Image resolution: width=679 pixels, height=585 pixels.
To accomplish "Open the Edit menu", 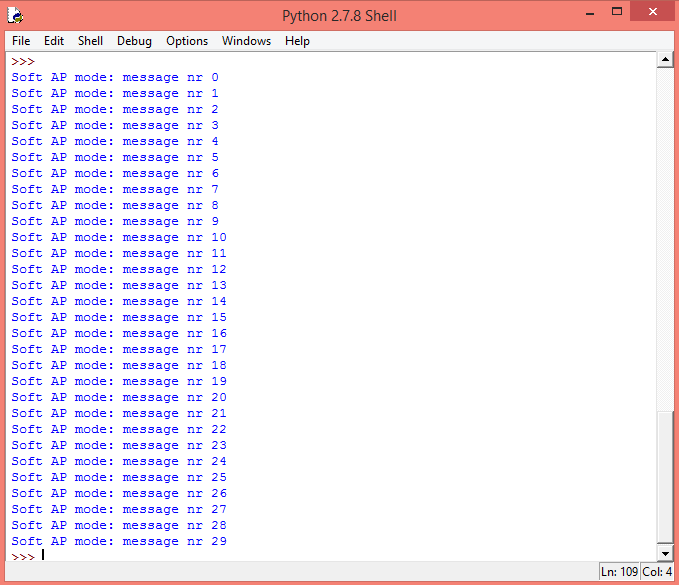I will (54, 41).
